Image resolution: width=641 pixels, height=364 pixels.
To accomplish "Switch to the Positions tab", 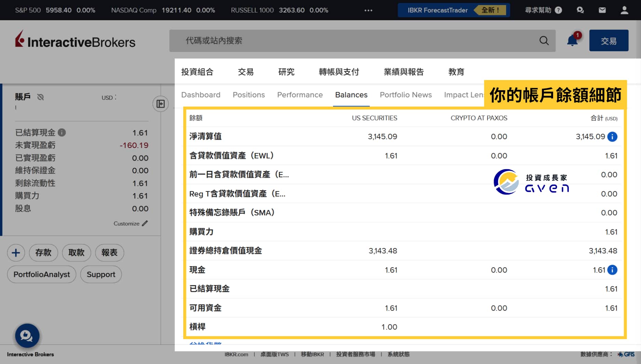I will coord(249,95).
